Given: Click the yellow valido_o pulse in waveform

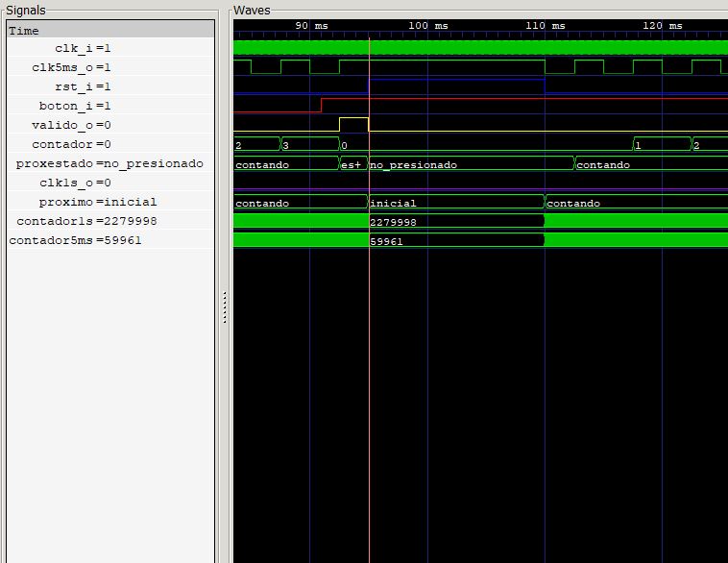Looking at the screenshot, I should 353,124.
